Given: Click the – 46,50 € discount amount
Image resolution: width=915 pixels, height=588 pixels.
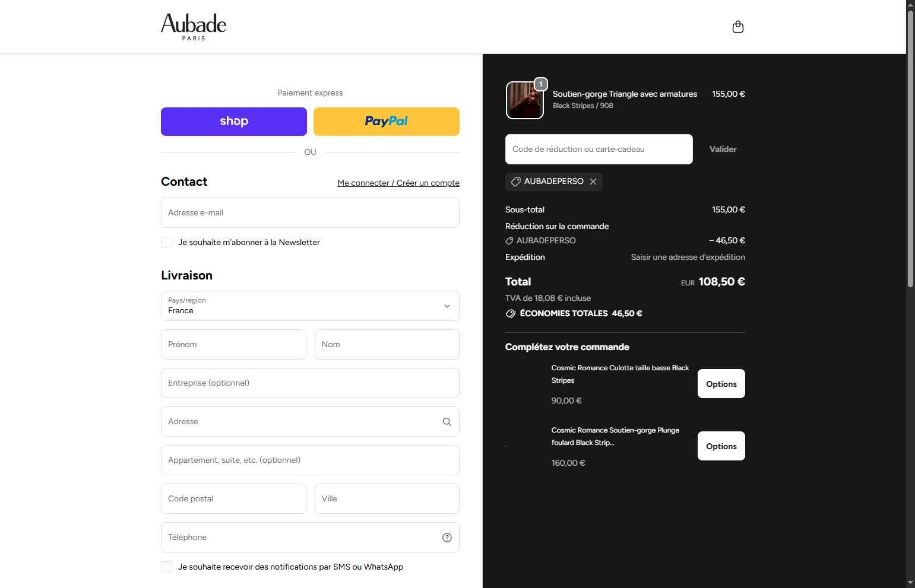Looking at the screenshot, I should (727, 240).
